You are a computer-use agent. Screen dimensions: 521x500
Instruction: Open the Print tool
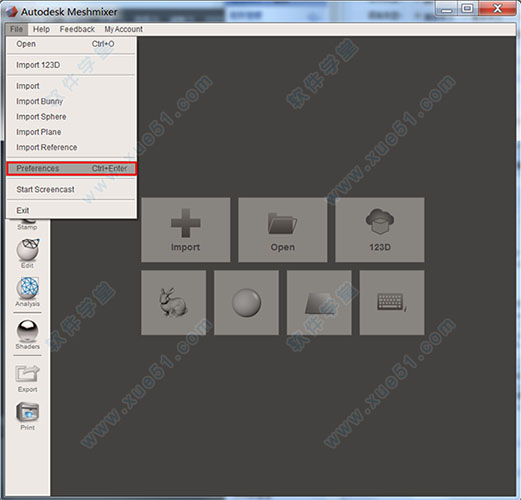point(28,416)
